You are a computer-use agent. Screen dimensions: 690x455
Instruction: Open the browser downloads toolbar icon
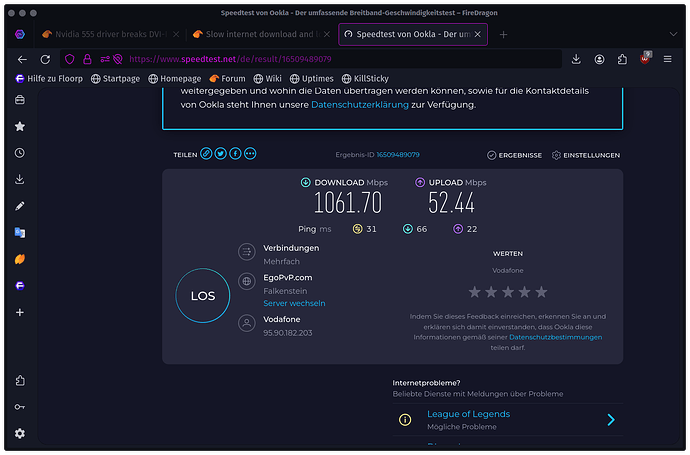(576, 59)
